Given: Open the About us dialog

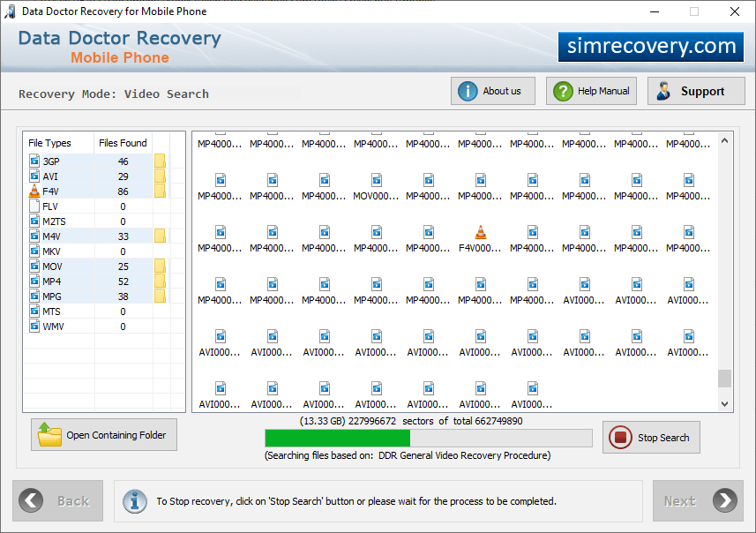Looking at the screenshot, I should [x=493, y=91].
